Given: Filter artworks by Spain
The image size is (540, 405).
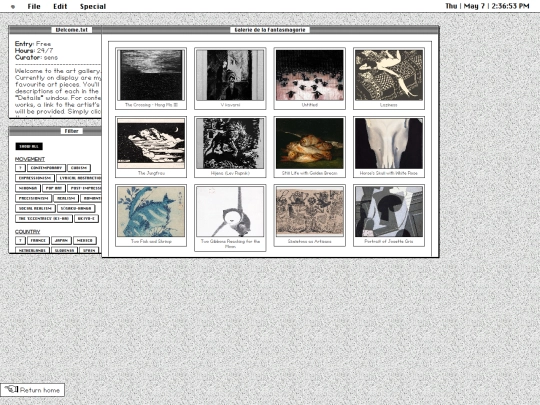Looking at the screenshot, I should point(89,250).
